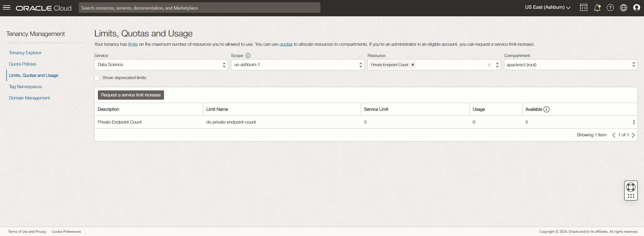This screenshot has width=644, height=236.
Task: Open the US East (Ashburn) region selector
Action: (x=548, y=8)
